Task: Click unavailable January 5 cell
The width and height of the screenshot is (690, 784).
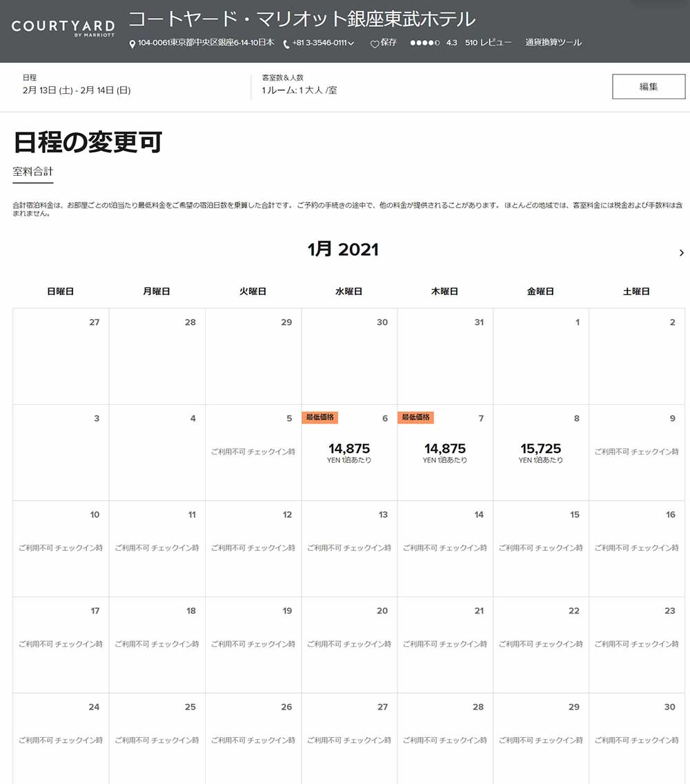Action: tap(253, 452)
